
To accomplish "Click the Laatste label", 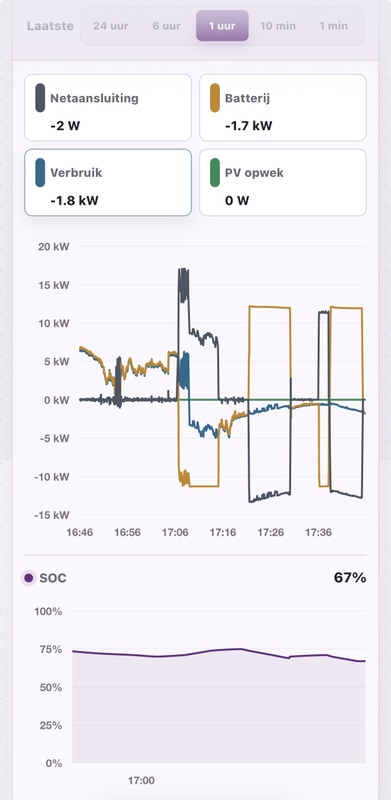I will (x=50, y=26).
